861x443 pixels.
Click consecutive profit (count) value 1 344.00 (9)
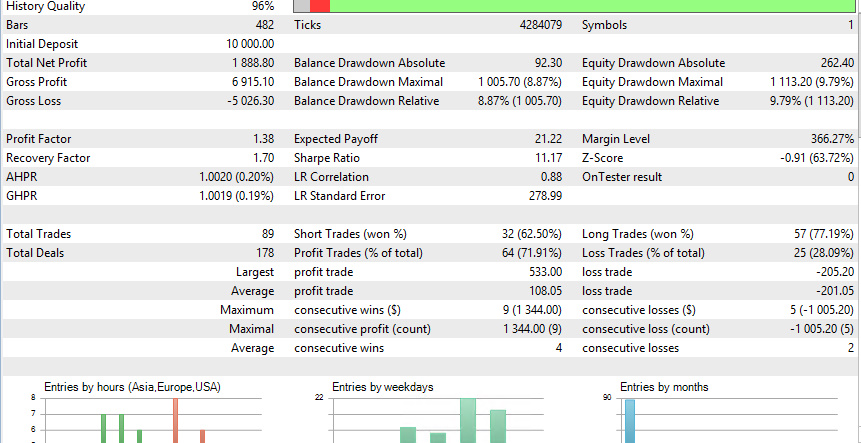pos(532,329)
